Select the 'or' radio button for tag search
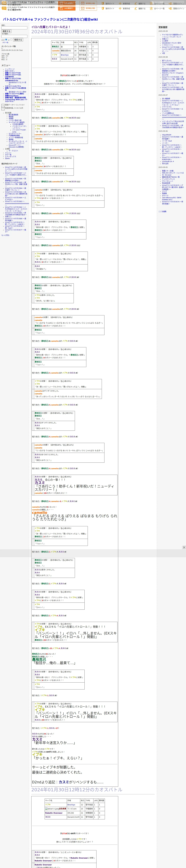Viewport: 186px width, 868px height. [x=11, y=39]
